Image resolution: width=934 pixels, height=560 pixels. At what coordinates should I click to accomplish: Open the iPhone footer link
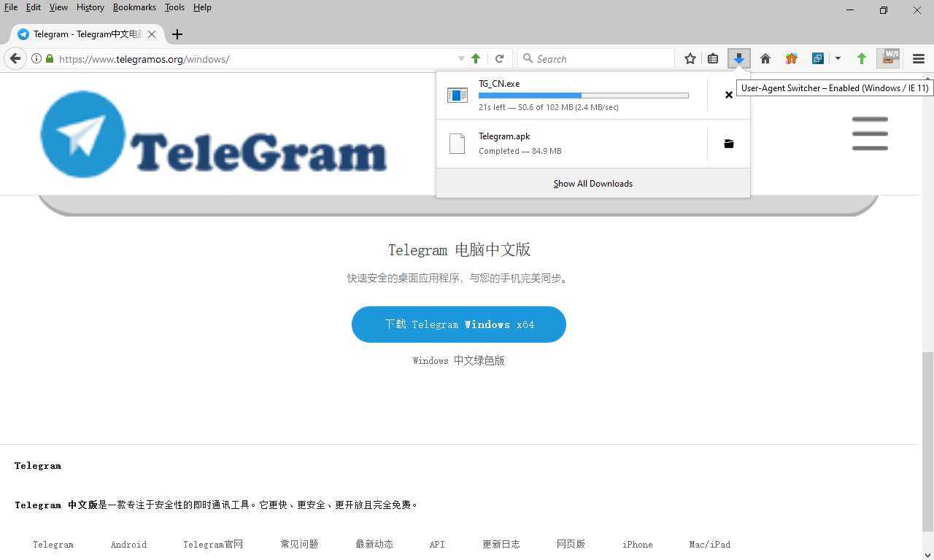pyautogui.click(x=638, y=545)
